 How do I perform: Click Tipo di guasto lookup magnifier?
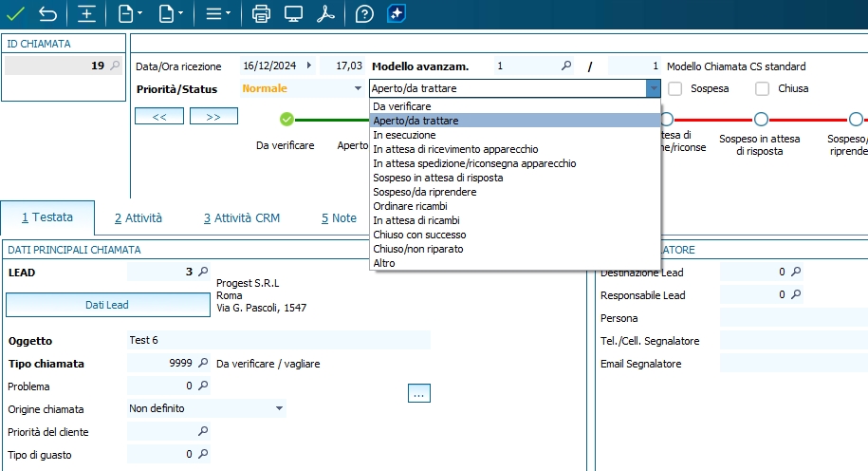click(203, 454)
